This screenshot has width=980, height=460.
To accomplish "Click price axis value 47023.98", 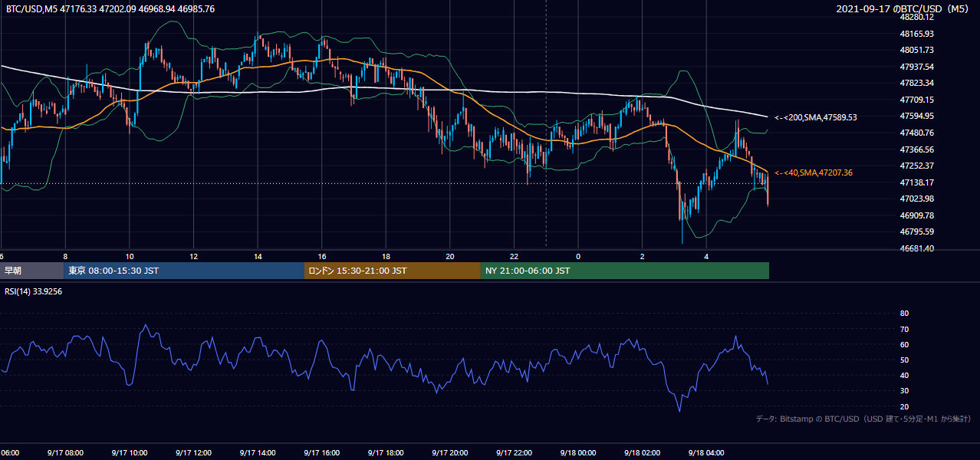I will [916, 199].
